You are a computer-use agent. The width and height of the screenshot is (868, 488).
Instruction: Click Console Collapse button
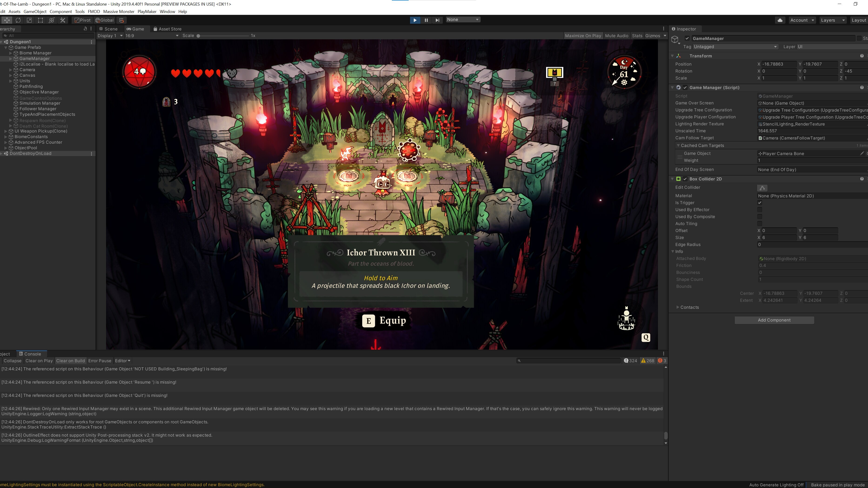click(x=13, y=361)
